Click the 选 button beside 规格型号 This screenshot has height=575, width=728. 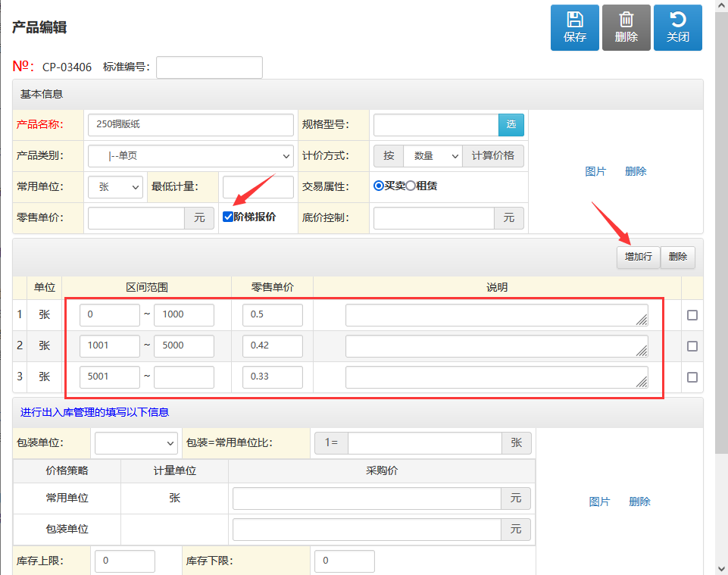click(511, 125)
